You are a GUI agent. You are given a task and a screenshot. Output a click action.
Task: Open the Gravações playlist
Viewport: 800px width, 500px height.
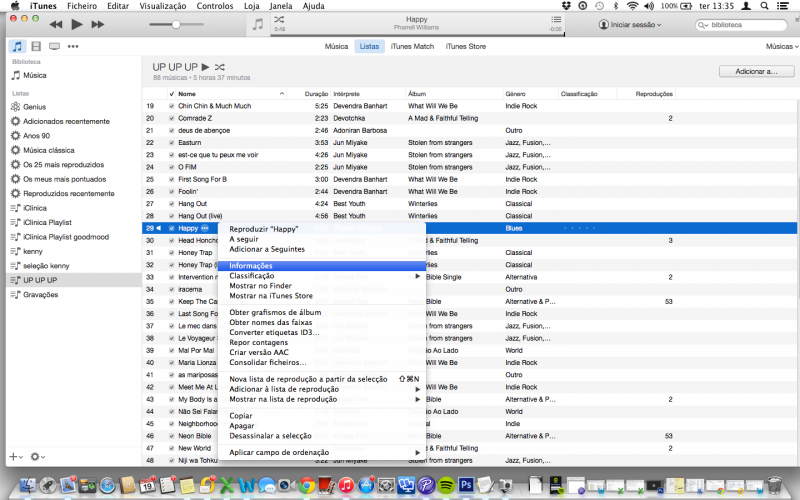coord(40,294)
